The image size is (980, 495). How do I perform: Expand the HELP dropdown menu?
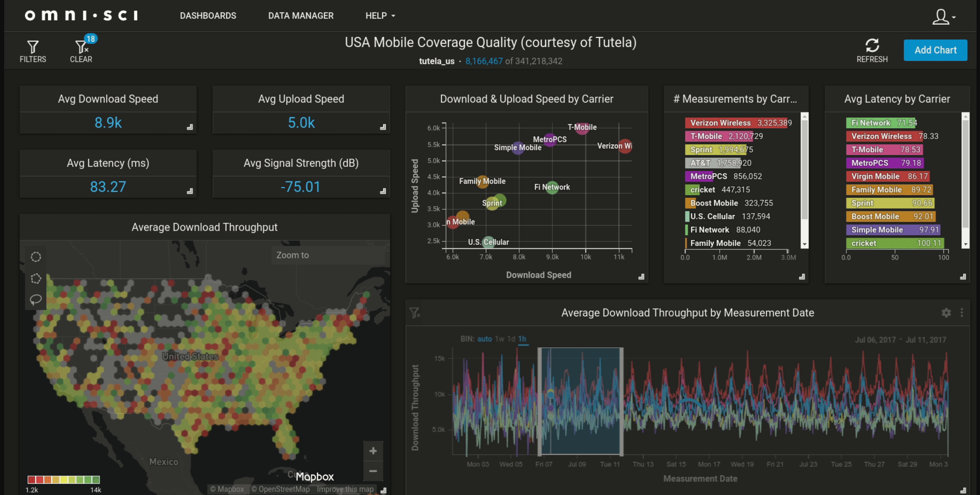[380, 15]
